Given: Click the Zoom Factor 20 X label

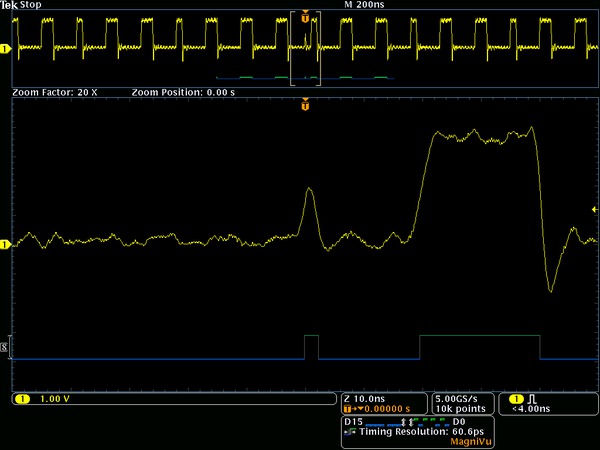Looking at the screenshot, I should [x=55, y=92].
